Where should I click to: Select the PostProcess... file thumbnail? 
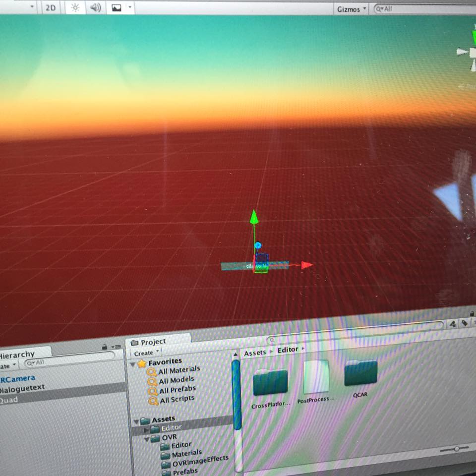tap(316, 376)
